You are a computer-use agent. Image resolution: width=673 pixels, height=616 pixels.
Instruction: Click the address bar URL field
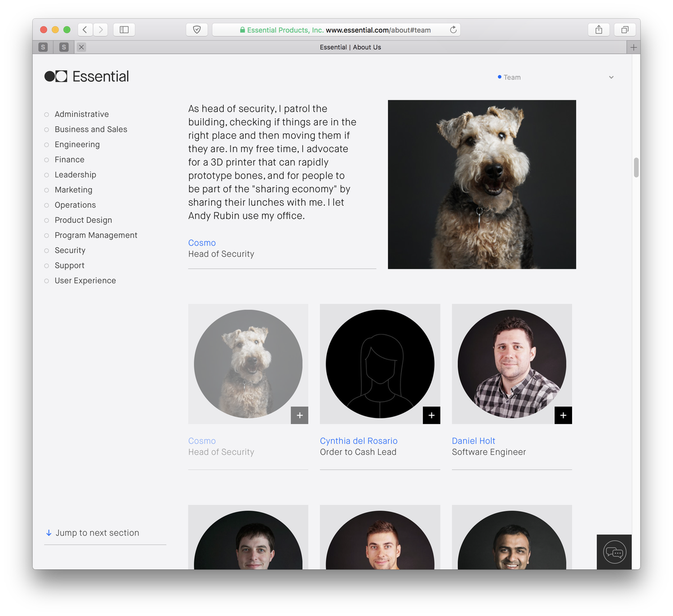(x=336, y=30)
